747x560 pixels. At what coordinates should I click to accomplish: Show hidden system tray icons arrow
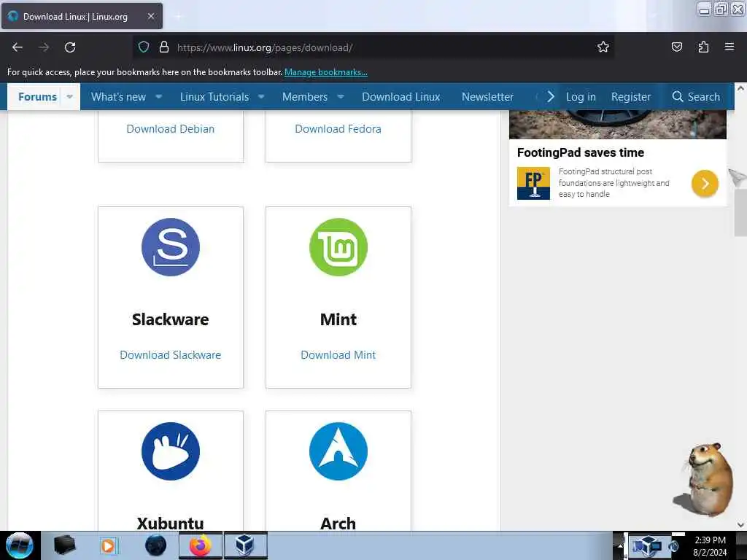620,545
